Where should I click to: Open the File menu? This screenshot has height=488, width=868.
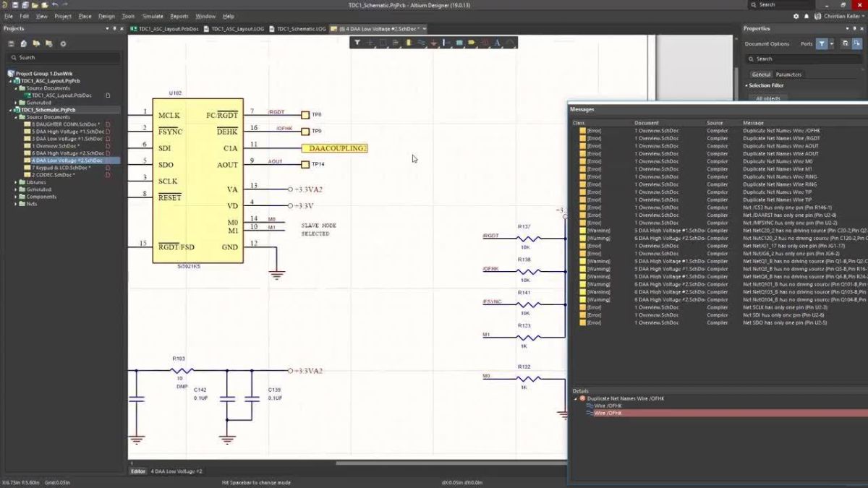click(9, 16)
